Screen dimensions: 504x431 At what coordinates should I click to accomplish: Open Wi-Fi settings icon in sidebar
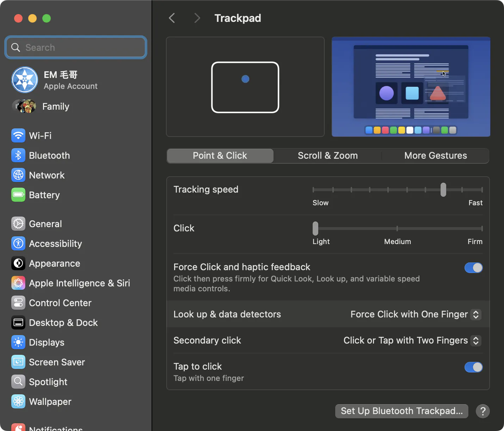pos(18,135)
